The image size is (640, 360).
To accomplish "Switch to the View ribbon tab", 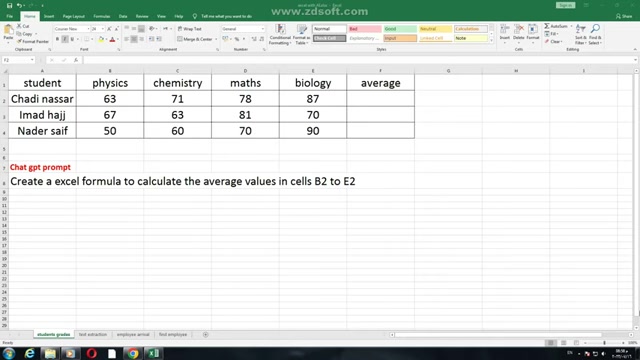I will [161, 16].
